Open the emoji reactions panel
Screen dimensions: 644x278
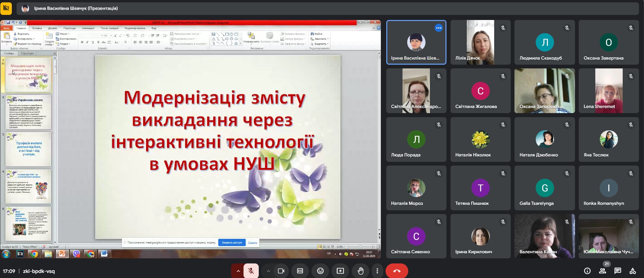tap(320, 271)
